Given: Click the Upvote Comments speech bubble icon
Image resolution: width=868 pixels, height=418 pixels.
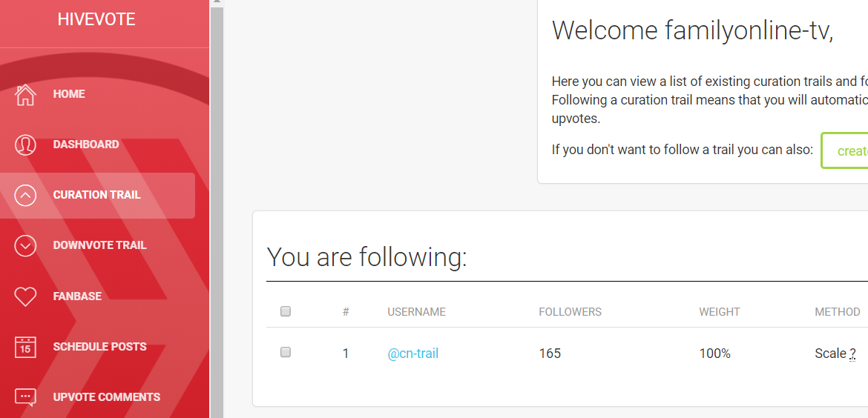Looking at the screenshot, I should tap(25, 397).
